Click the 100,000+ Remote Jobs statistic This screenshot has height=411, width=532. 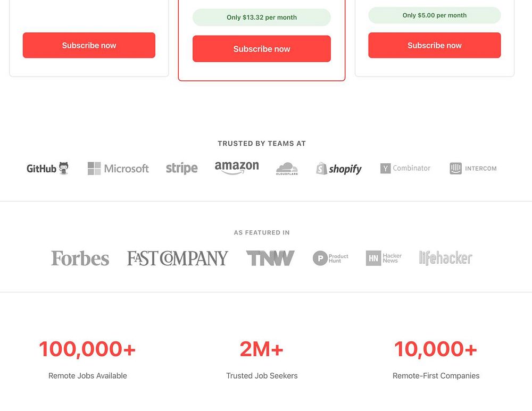(87, 349)
